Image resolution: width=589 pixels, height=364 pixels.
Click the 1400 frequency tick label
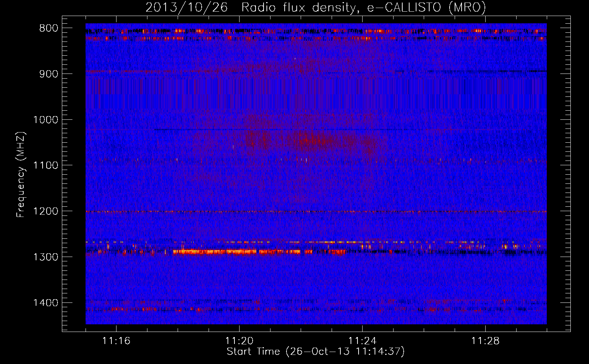tap(46, 303)
